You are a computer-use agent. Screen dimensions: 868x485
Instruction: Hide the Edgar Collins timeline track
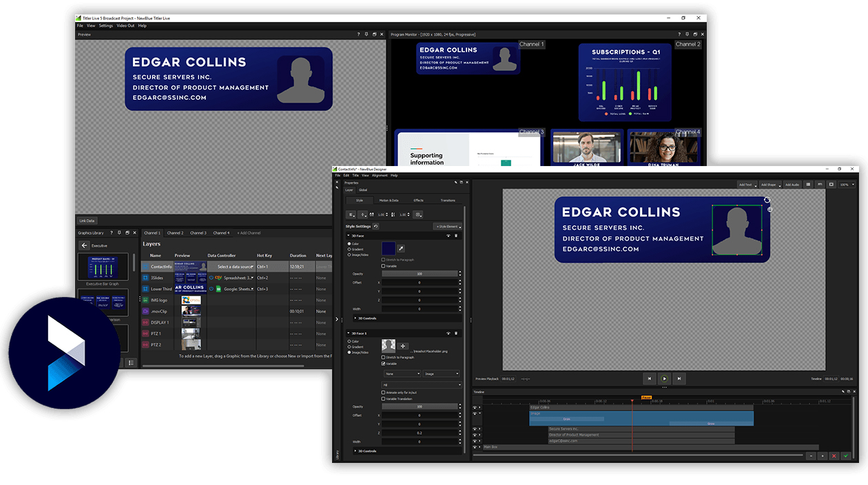475,408
